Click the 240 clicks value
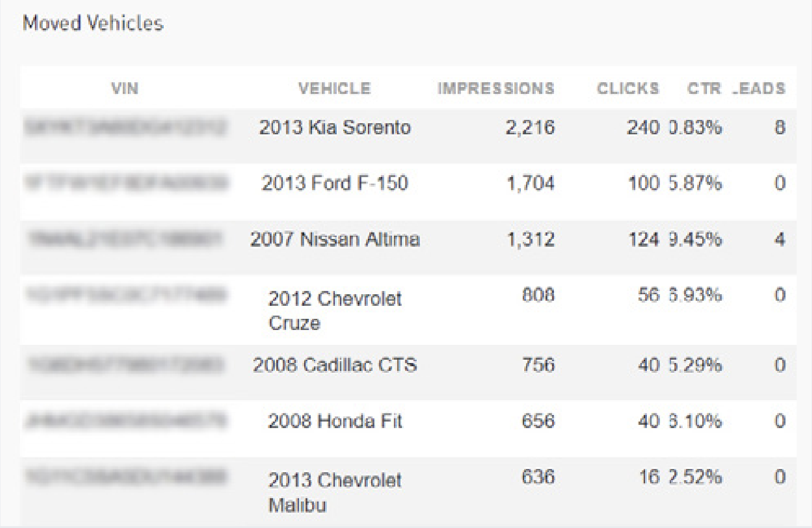 (643, 127)
